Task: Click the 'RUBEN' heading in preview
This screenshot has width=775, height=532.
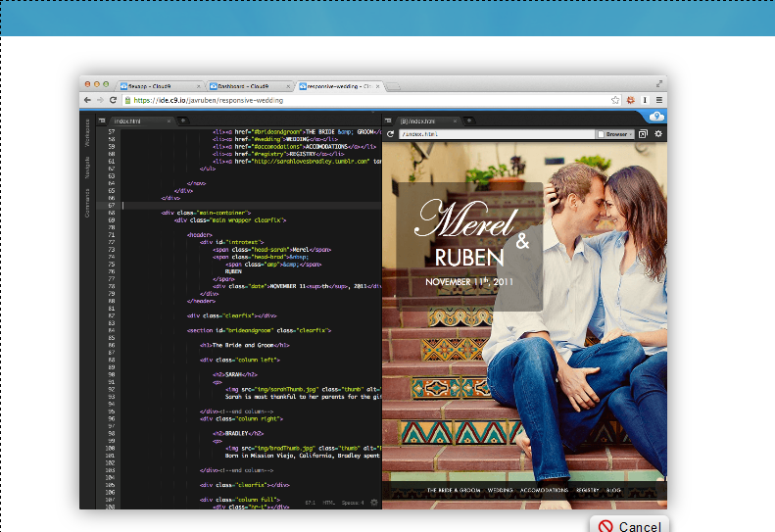Action: [469, 258]
